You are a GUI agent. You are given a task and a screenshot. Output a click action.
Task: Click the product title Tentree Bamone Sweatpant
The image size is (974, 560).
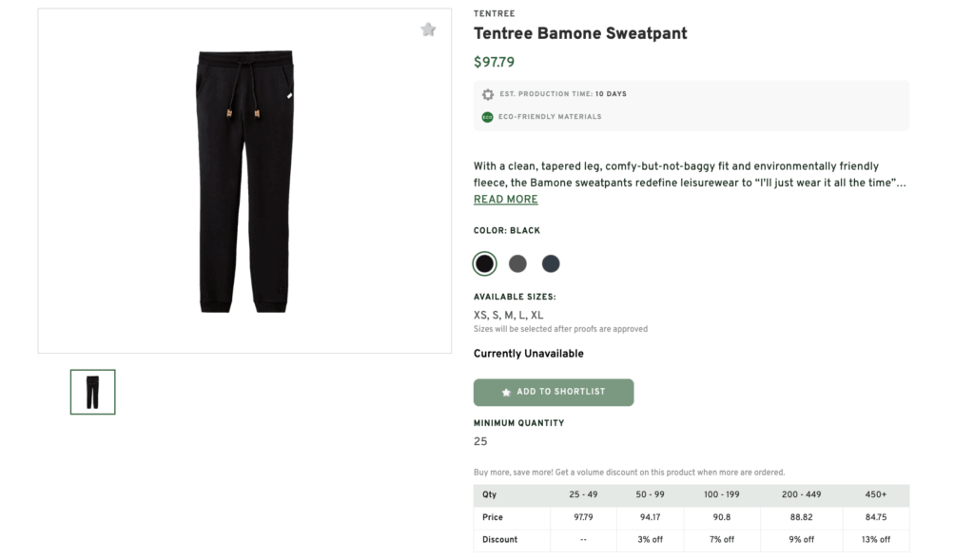tap(580, 33)
